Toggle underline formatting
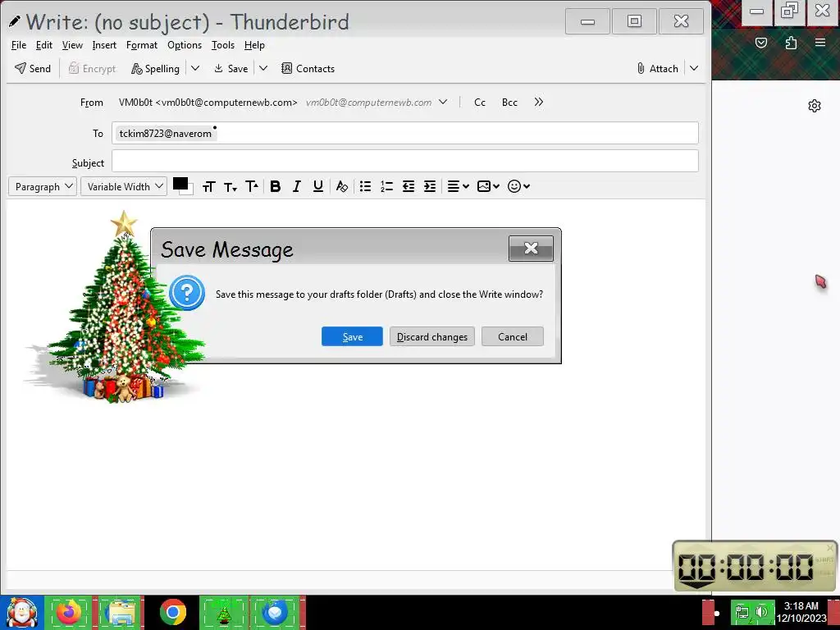The image size is (840, 630). pyautogui.click(x=318, y=186)
